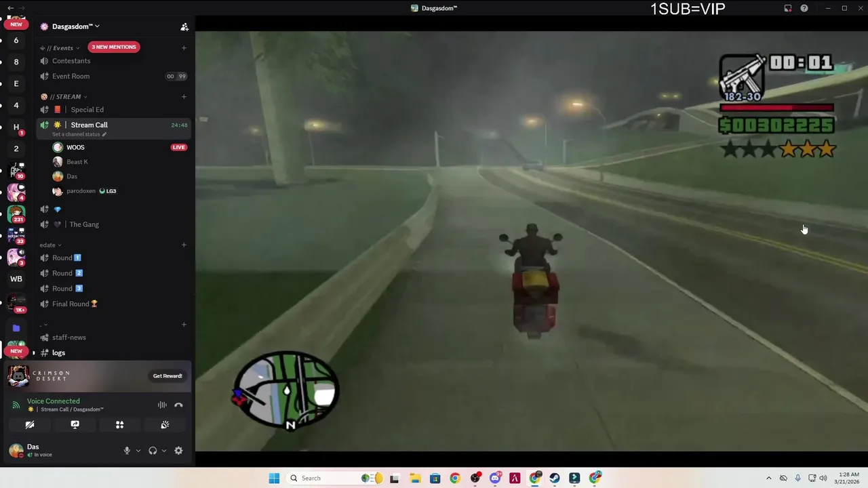Mute the microphone in user panel

pos(127,451)
